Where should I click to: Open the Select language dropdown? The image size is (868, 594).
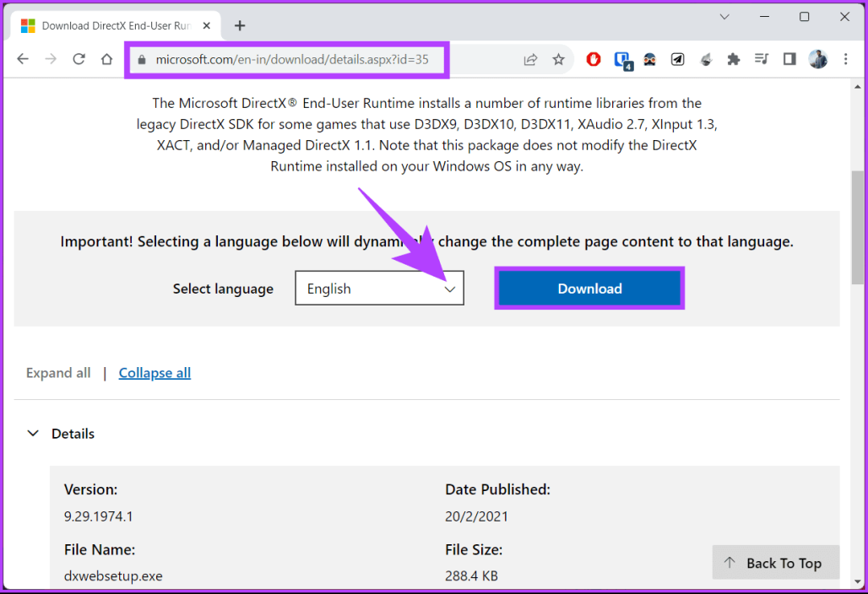click(x=379, y=289)
